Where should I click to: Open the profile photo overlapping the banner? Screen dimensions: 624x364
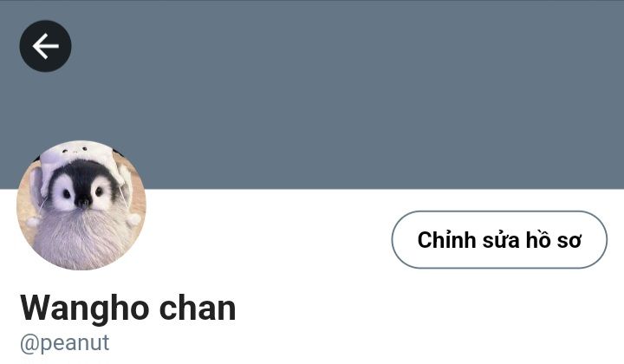(81, 205)
